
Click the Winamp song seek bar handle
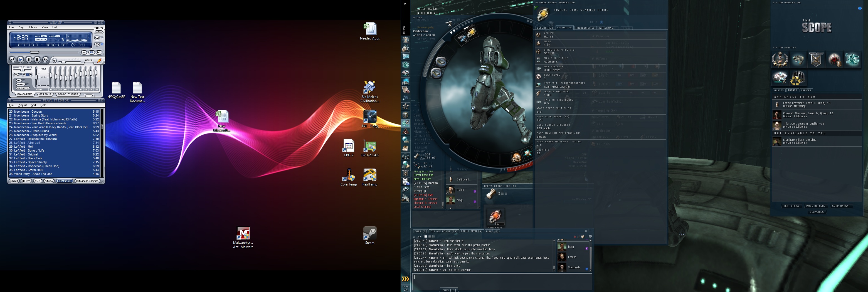point(34,53)
